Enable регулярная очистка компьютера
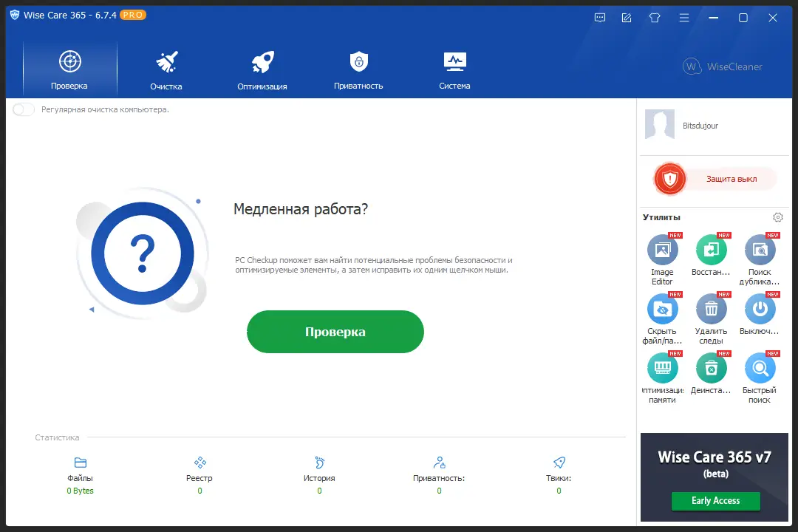Viewport: 798px width, 532px height. 22,109
